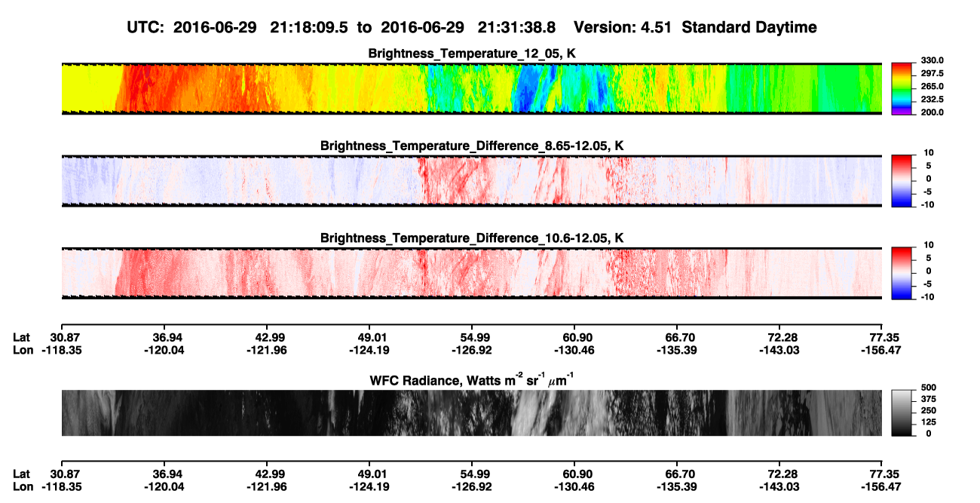Screen dimensions: 980x503
Task: Click the 10 tick on the 8.65-12.05 colorbar
Action: click(929, 152)
